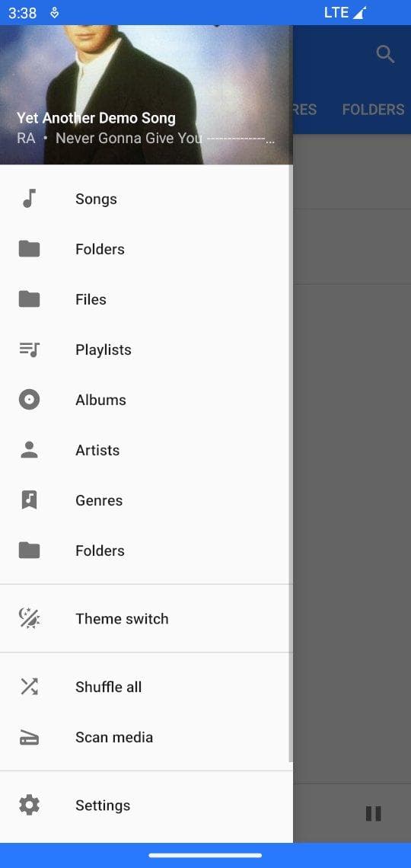
Task: Pause playback with the pause button
Action: coord(374,813)
